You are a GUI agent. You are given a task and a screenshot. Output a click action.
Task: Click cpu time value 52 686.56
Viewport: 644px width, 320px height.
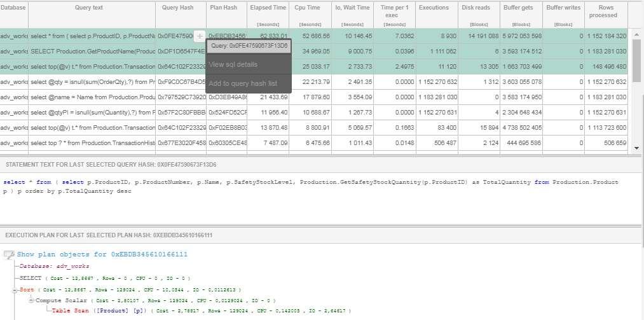coord(316,36)
